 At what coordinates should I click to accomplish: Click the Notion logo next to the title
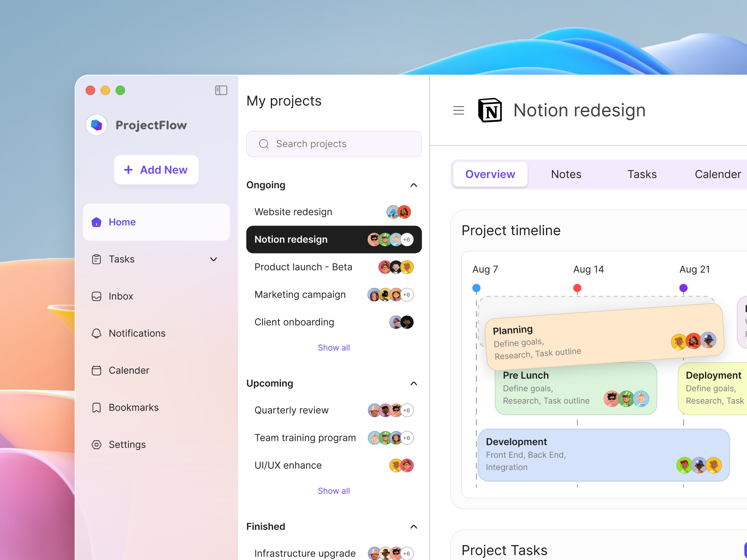(x=490, y=110)
